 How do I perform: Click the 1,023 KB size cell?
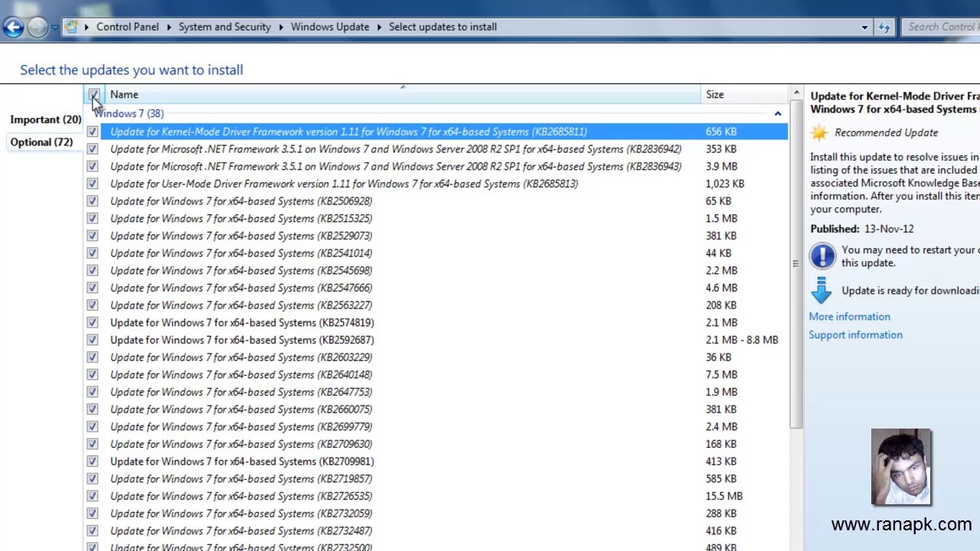(724, 184)
